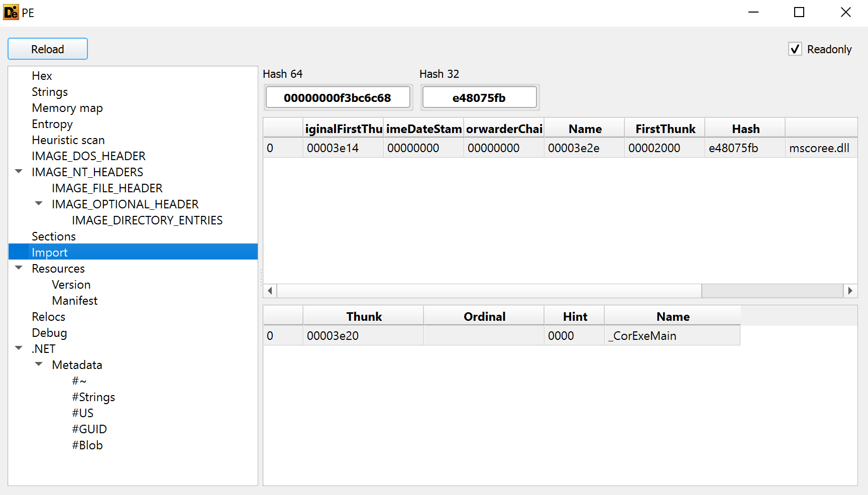
Task: Click the Hash 32 value field
Action: point(479,97)
